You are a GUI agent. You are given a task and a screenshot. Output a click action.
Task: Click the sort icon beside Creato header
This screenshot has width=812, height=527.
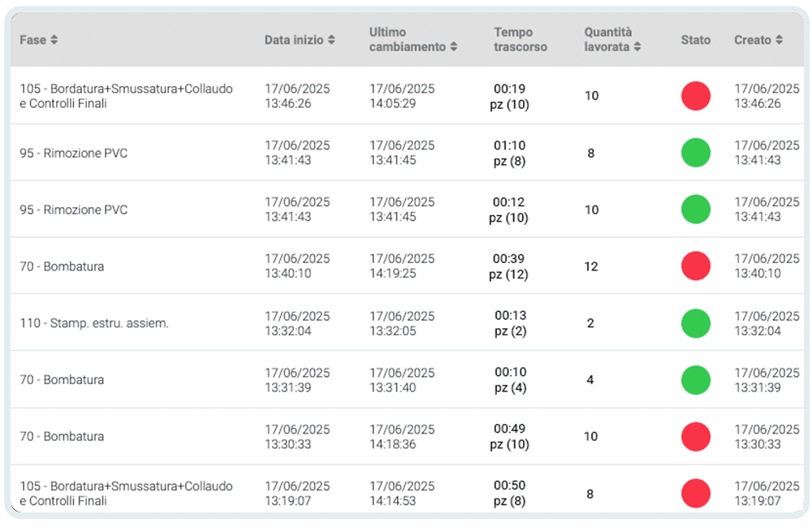tap(779, 40)
